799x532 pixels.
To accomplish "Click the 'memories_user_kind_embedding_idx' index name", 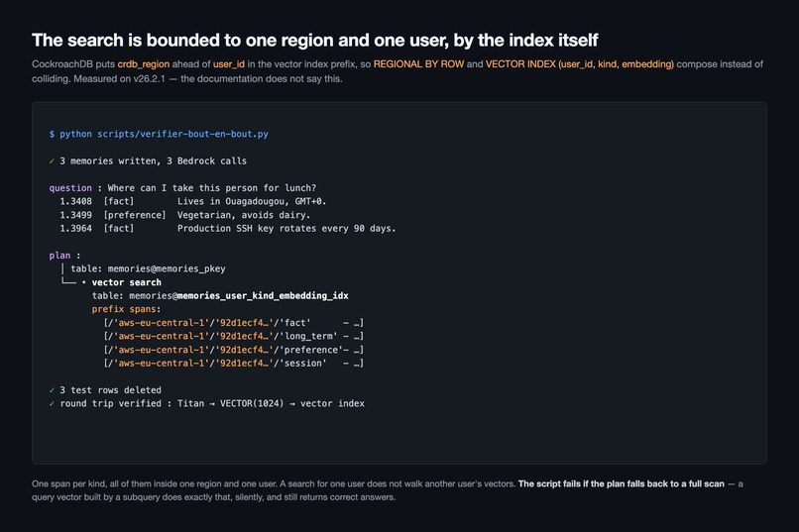I will 263,296.
